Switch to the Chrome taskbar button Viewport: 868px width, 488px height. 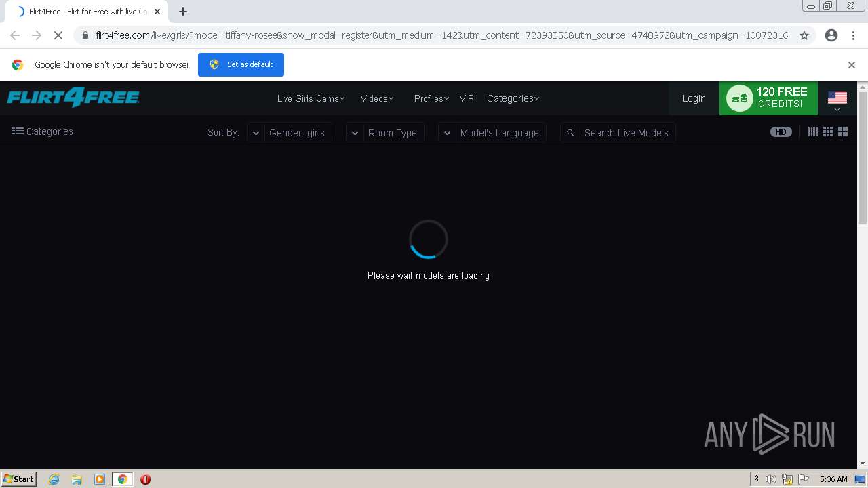coord(122,479)
